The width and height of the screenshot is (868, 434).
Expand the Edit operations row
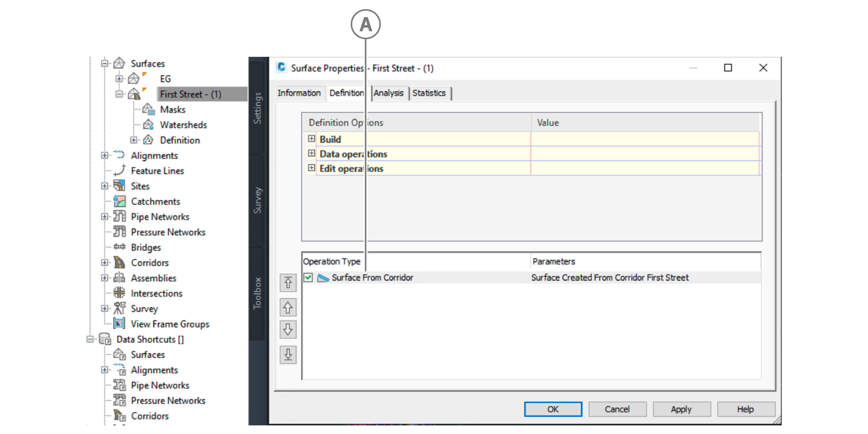(311, 168)
